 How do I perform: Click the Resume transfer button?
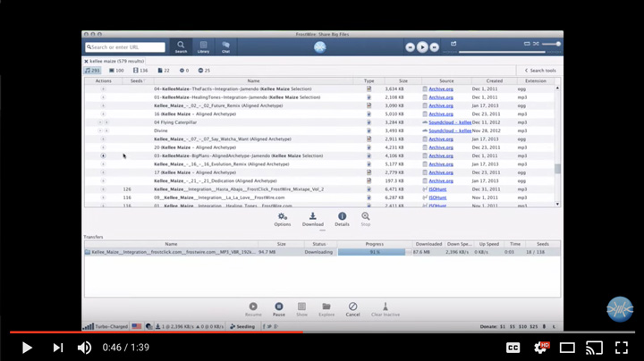tap(253, 309)
